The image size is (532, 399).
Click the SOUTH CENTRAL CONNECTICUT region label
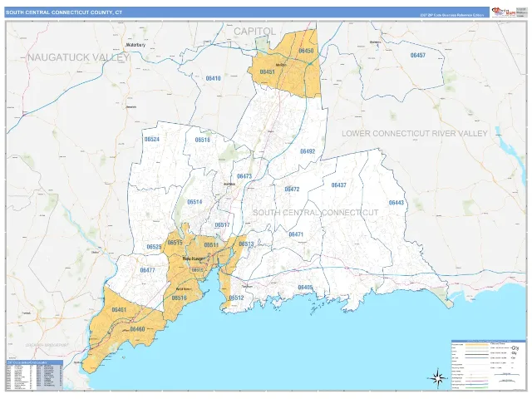316,213
